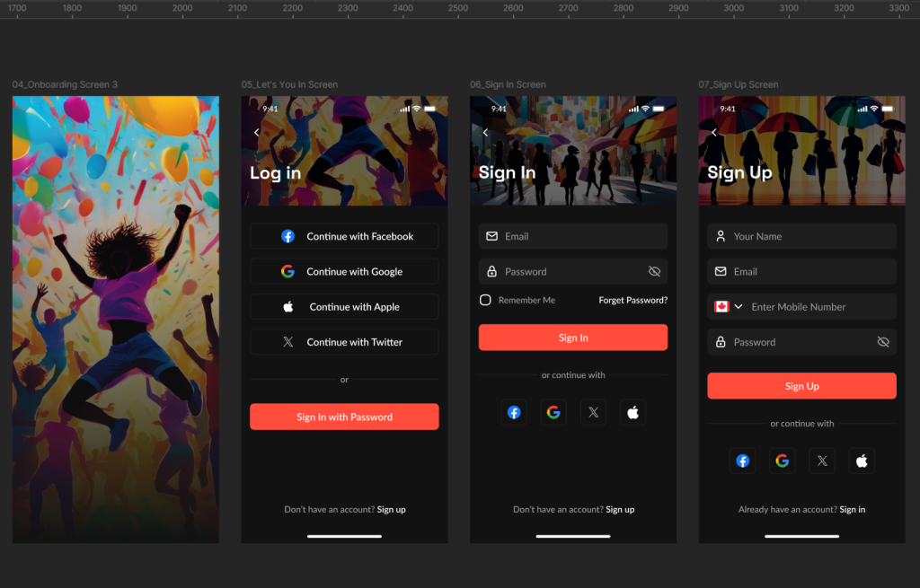Click Facebook icon on Sign In screen
The image size is (920, 588).
pyautogui.click(x=514, y=412)
